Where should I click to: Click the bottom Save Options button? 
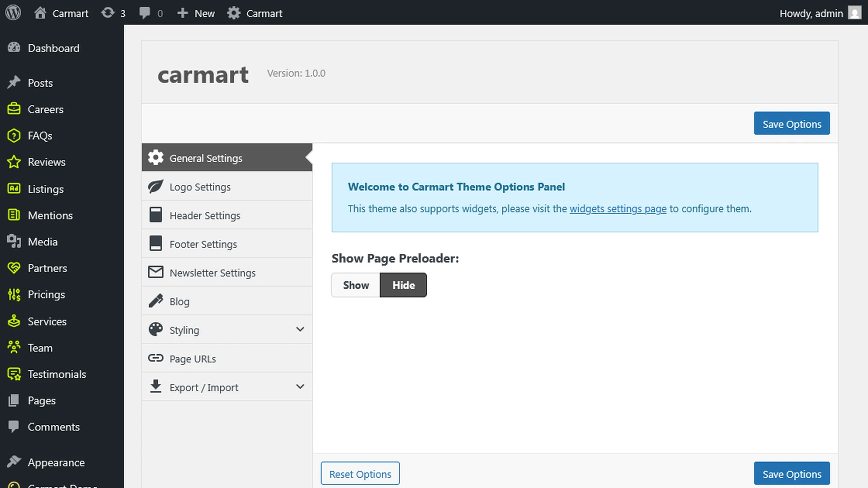coord(792,474)
